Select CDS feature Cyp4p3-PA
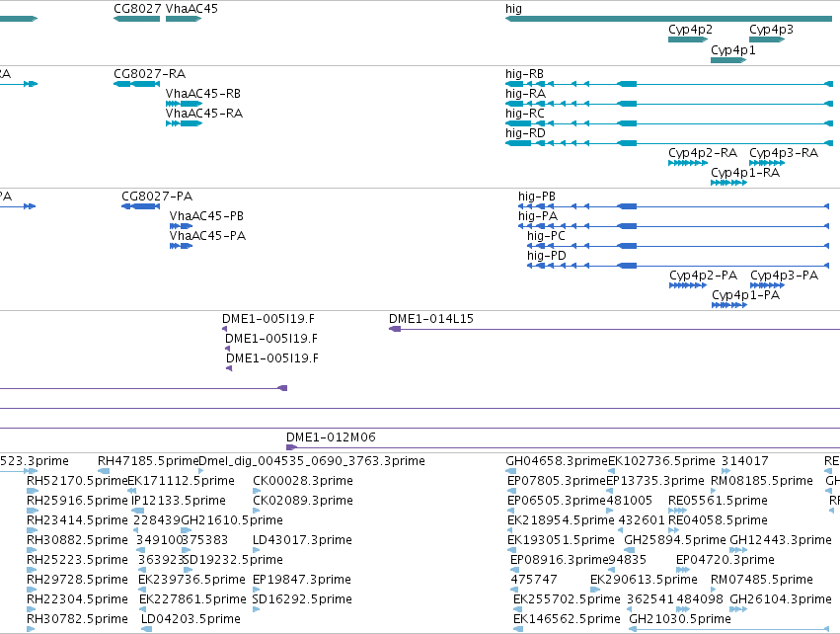 point(767,285)
